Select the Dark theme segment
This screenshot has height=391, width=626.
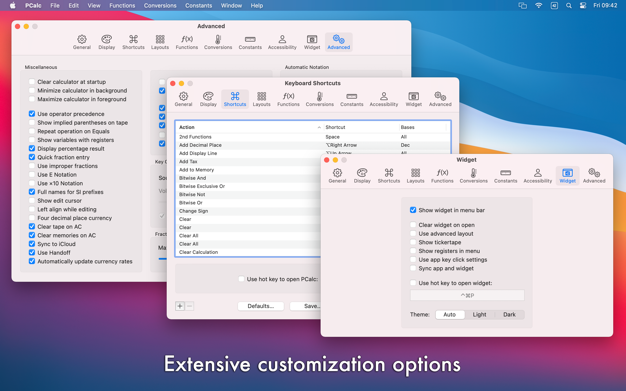[x=509, y=314]
